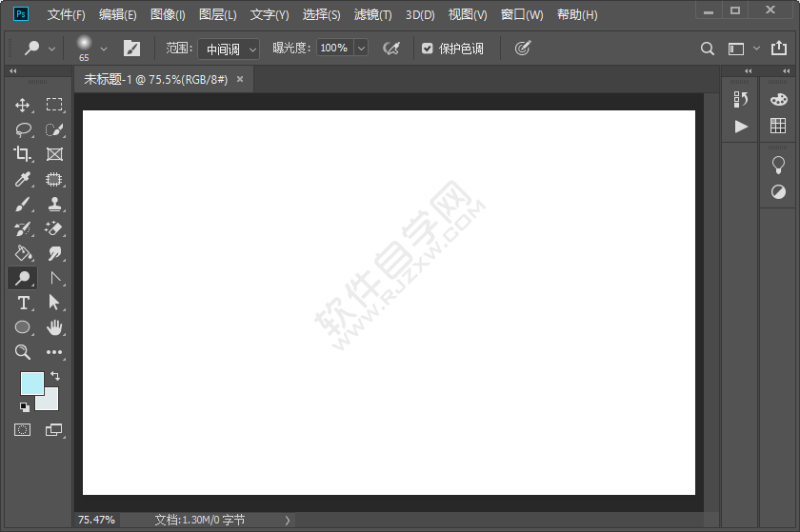Activate the Hand tool
This screenshot has height=532, width=800.
pyautogui.click(x=54, y=327)
